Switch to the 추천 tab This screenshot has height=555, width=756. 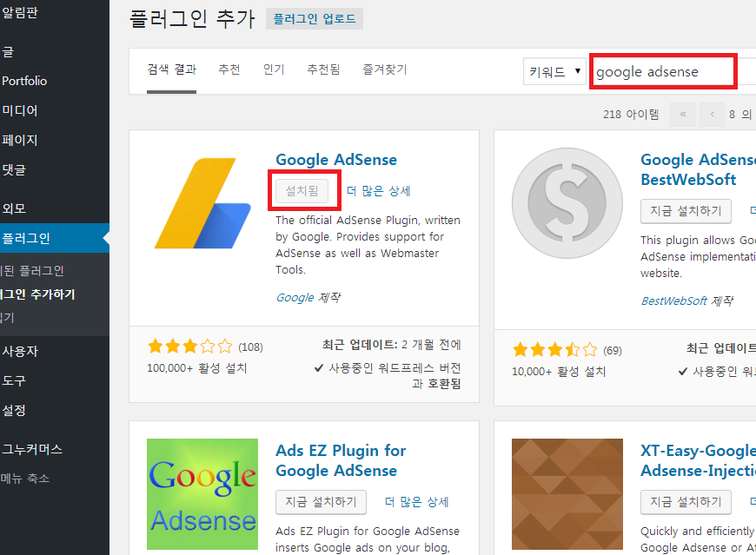[229, 69]
